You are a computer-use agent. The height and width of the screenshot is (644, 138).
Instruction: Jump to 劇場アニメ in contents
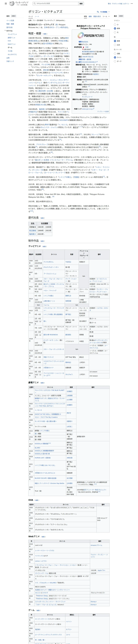(x=11, y=38)
